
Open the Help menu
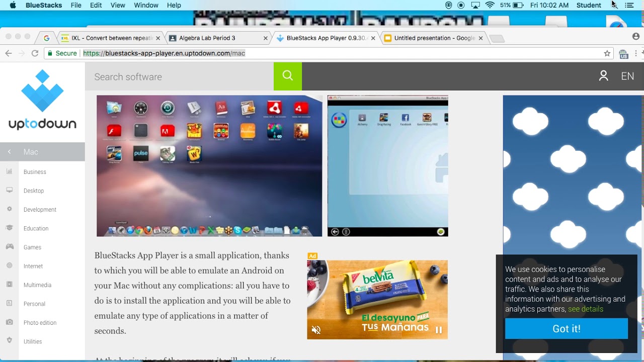click(174, 5)
